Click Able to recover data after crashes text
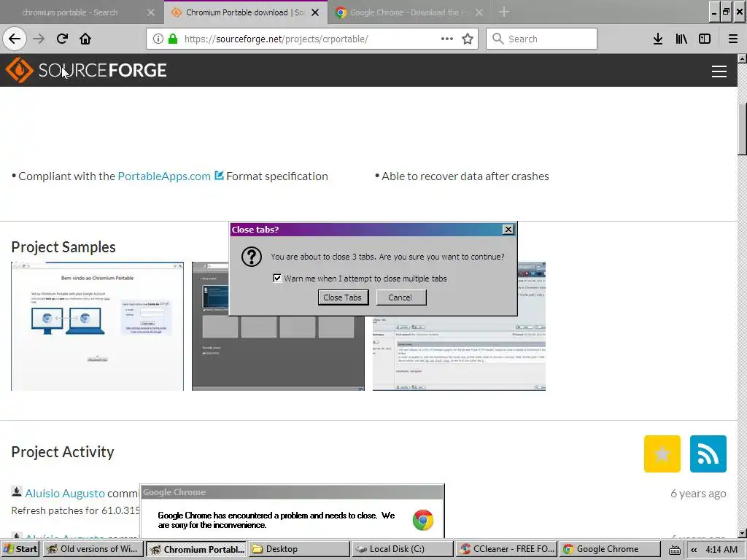The height and width of the screenshot is (560, 747). 465,176
